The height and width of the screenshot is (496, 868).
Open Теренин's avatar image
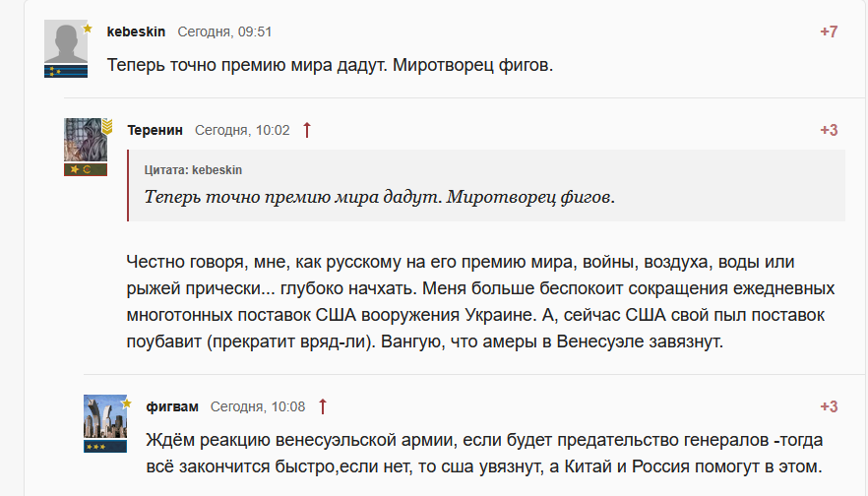coord(84,140)
